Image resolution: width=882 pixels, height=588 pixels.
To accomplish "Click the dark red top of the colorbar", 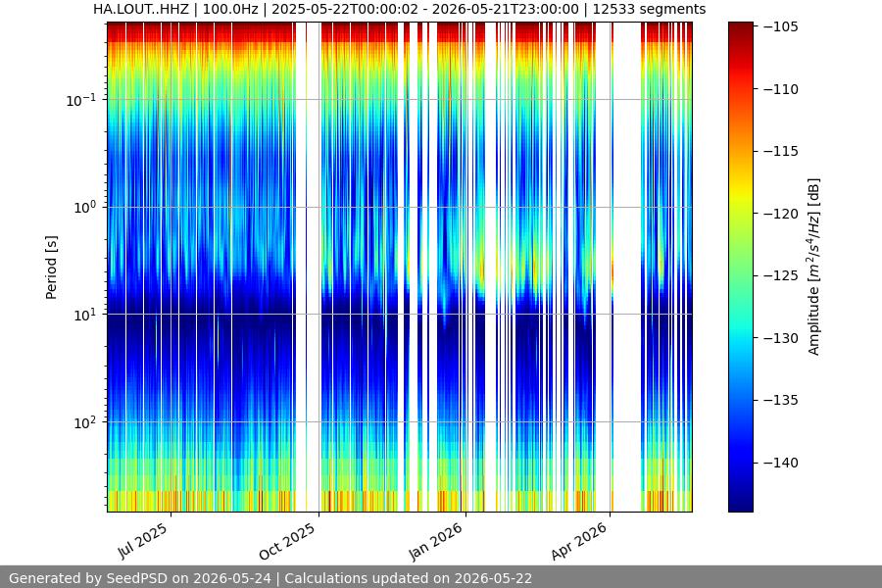I will [740, 28].
